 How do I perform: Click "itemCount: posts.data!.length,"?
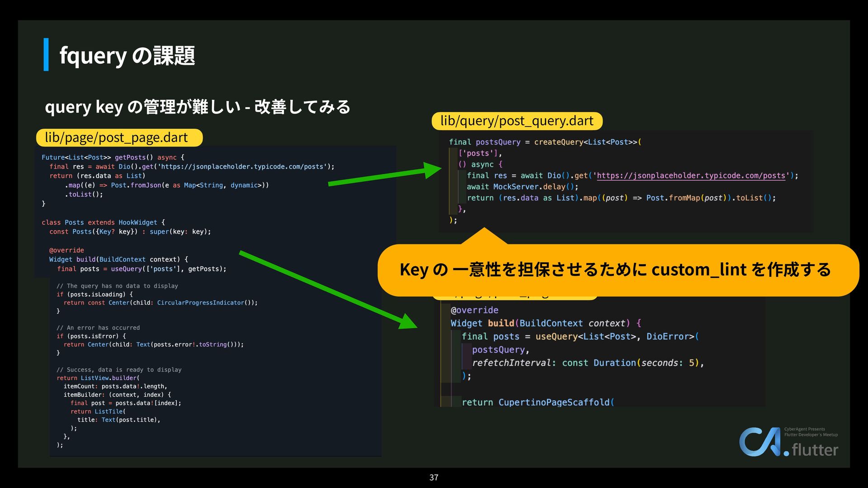click(x=116, y=386)
